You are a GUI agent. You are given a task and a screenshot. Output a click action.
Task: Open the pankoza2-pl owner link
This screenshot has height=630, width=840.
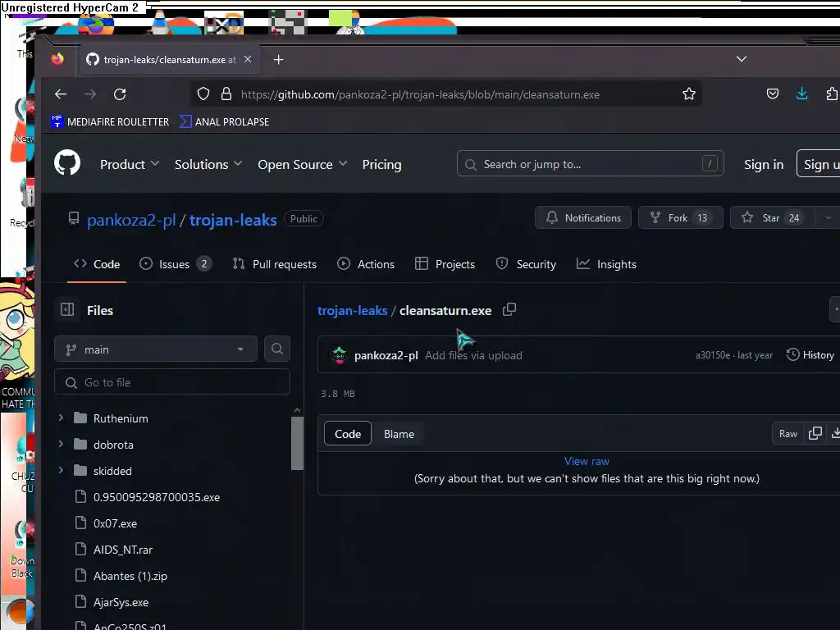click(x=131, y=220)
